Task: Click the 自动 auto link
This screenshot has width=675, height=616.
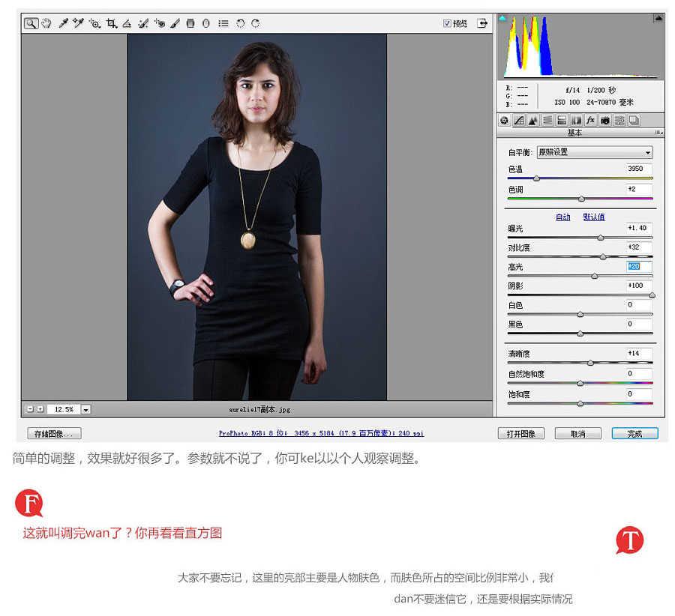Action: tap(562, 217)
